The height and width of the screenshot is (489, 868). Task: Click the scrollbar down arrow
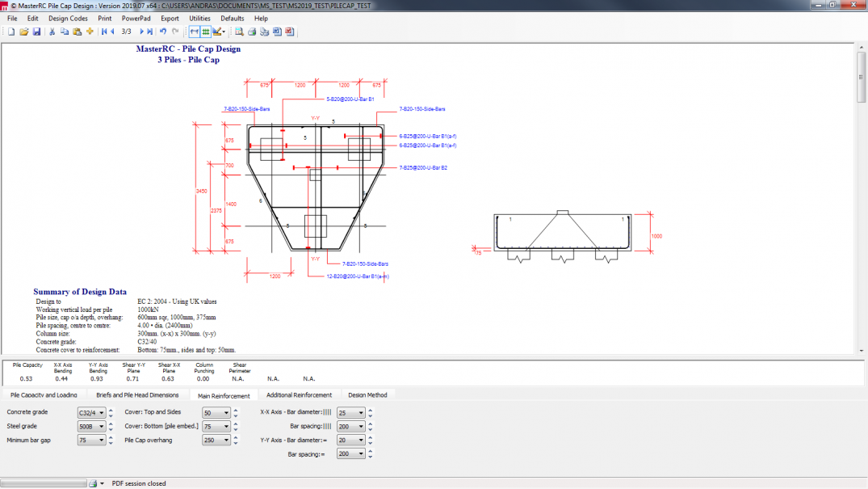click(861, 351)
